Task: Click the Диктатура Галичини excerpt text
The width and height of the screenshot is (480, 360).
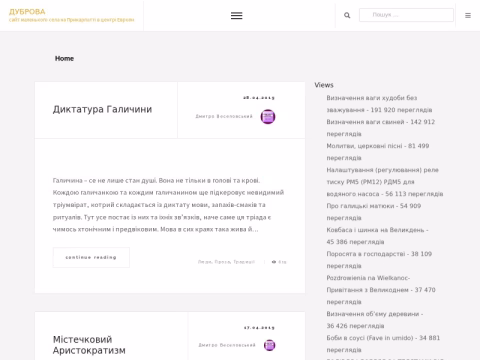Action: (168, 205)
